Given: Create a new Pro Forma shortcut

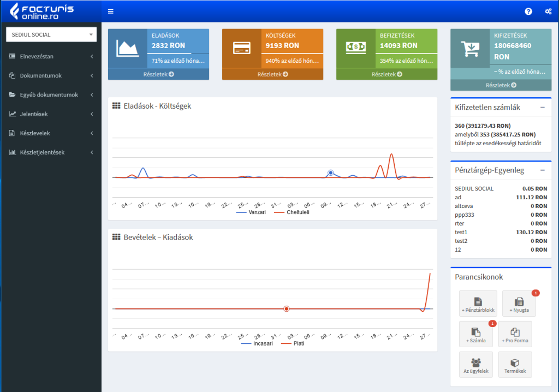Looking at the screenshot, I should [x=515, y=334].
